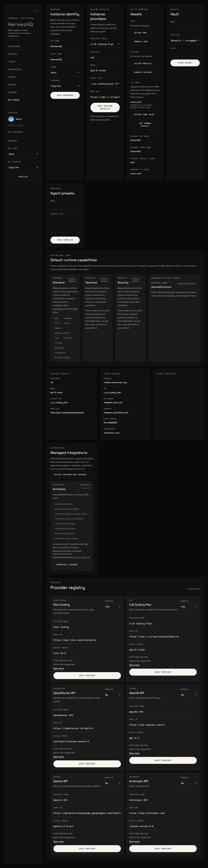The height and width of the screenshot is (868, 208).
Task: Click the Short Name input field
Action: 65,60
